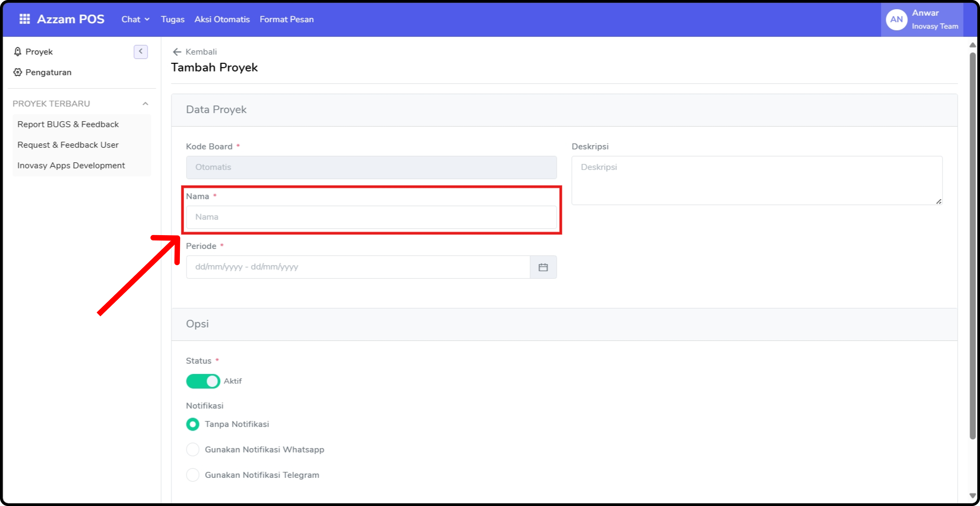Open the Report BUGS & Feedback project
This screenshot has height=506, width=980.
tap(68, 124)
